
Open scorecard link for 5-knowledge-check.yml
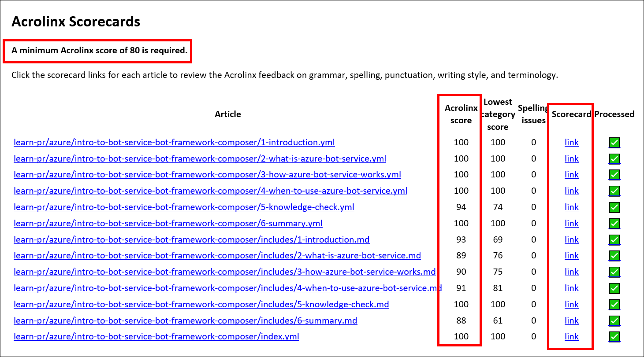[572, 207]
